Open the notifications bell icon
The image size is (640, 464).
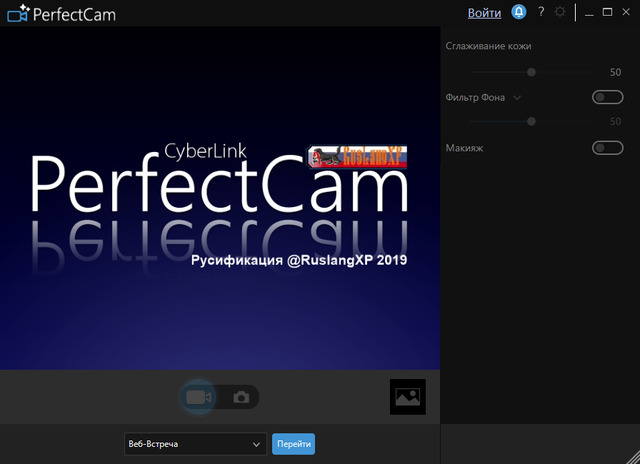point(519,12)
